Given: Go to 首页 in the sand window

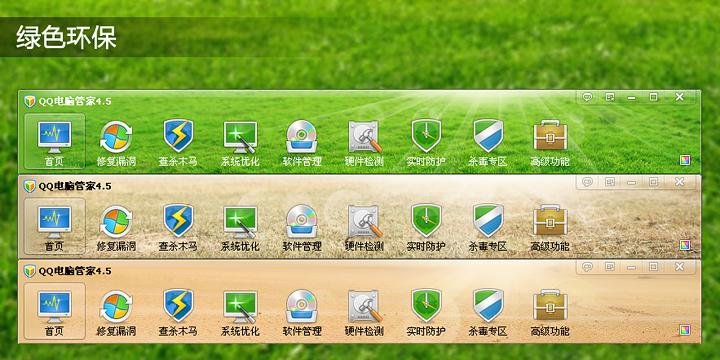Looking at the screenshot, I should point(54,311).
